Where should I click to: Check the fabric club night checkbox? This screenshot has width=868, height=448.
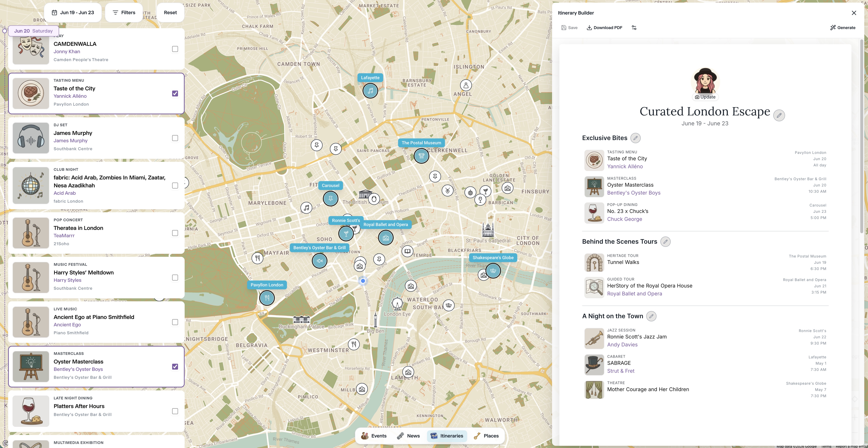175,186
